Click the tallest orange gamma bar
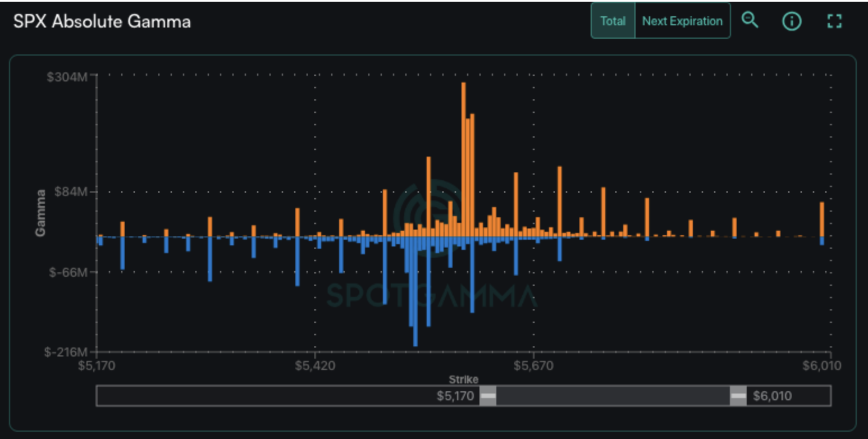 coord(464,159)
